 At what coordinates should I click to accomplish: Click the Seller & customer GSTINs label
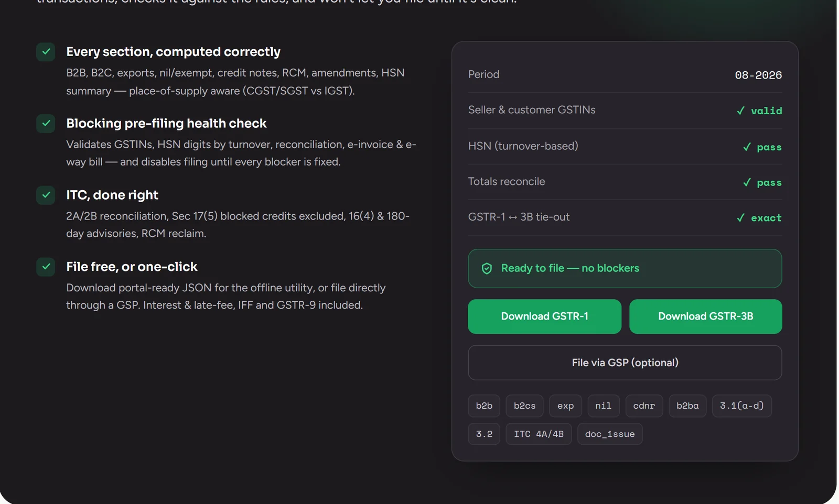[532, 110]
